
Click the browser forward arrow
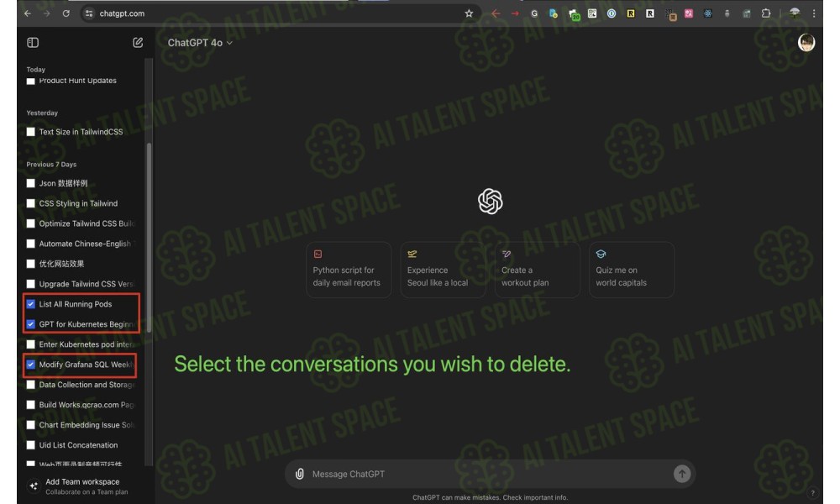46,13
